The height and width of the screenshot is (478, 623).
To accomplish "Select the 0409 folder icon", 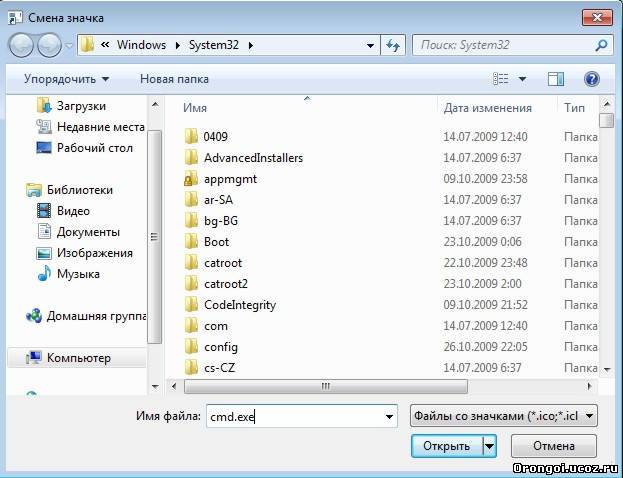I will (x=191, y=136).
